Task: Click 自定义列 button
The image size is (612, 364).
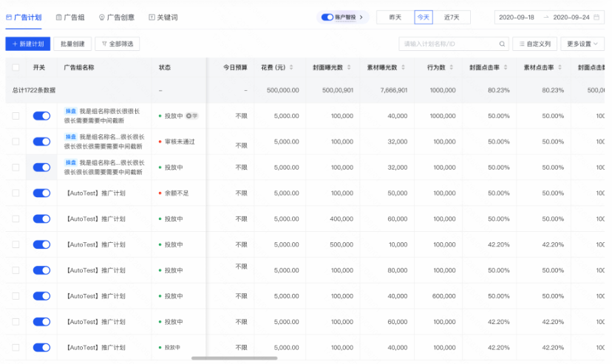Action: click(x=534, y=44)
